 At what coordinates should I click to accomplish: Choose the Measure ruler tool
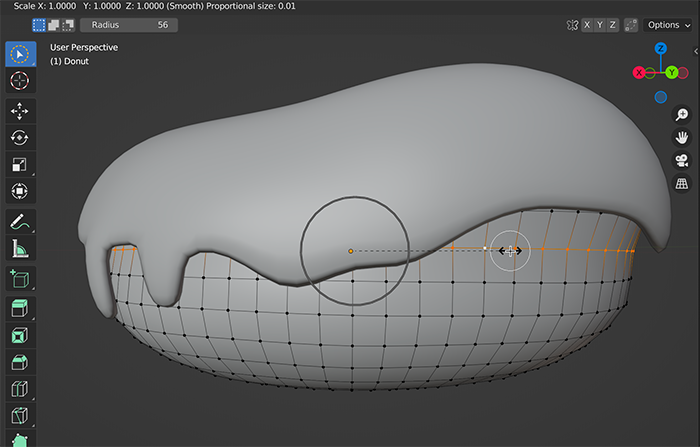(20, 248)
